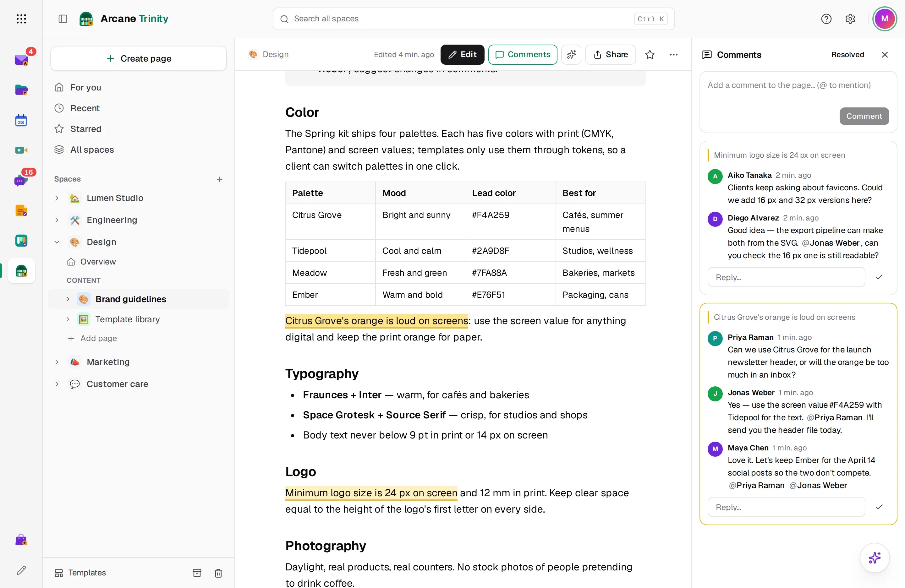Resolve the Citrus Grove orange comment thread

coord(879,507)
